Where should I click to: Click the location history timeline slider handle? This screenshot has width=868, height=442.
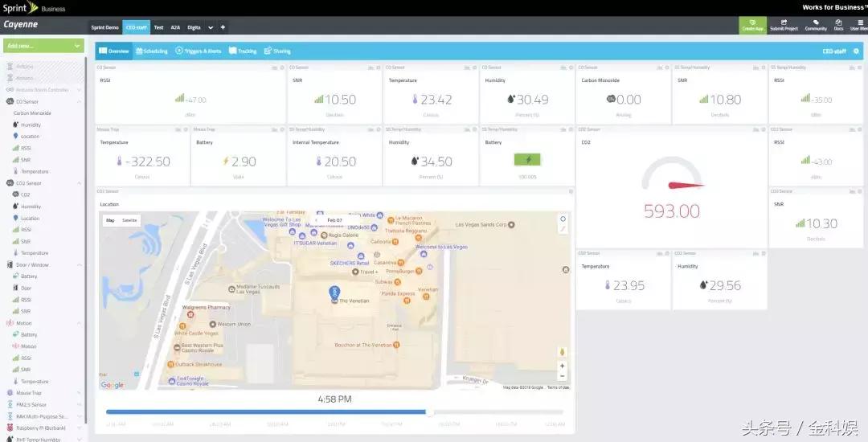click(x=430, y=412)
